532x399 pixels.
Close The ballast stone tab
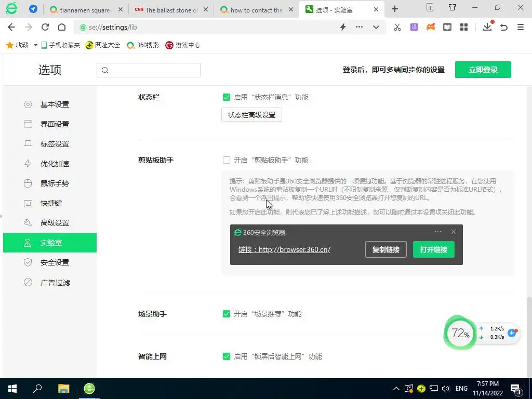coord(206,10)
